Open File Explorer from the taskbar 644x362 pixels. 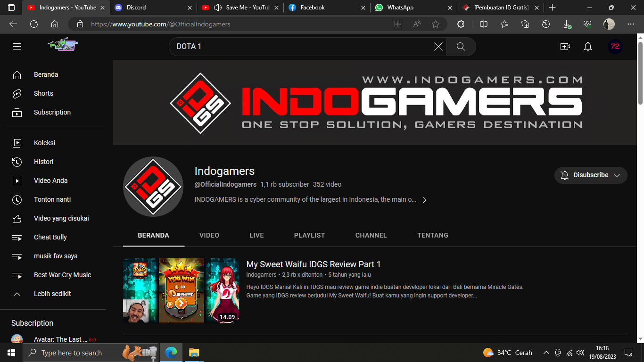194,353
